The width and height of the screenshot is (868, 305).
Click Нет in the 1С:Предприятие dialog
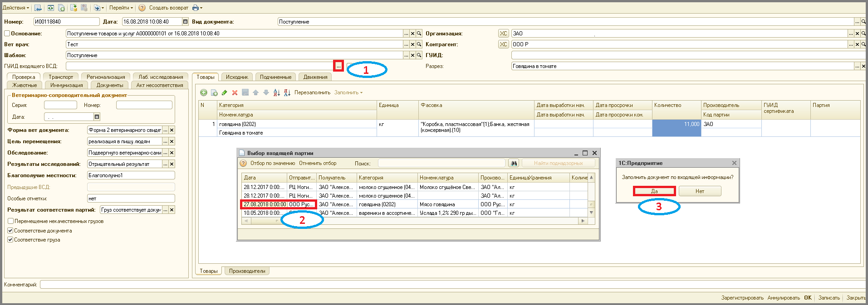coord(700,191)
